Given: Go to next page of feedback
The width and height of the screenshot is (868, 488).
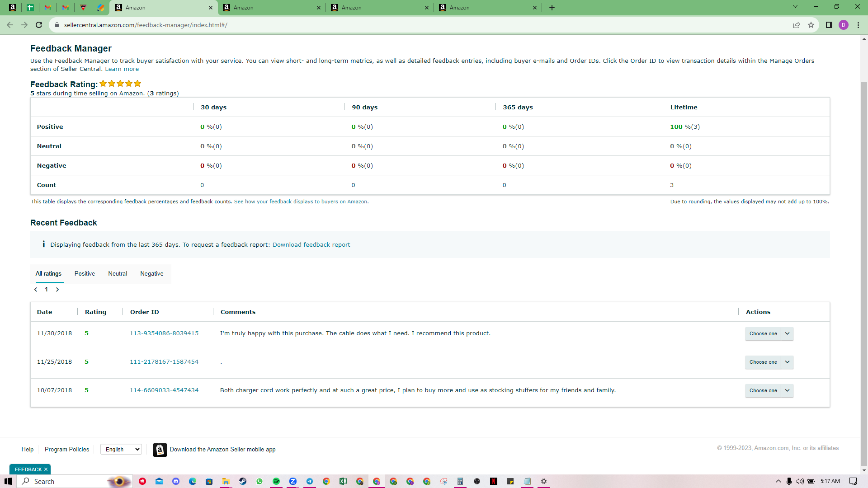Looking at the screenshot, I should click(57, 290).
